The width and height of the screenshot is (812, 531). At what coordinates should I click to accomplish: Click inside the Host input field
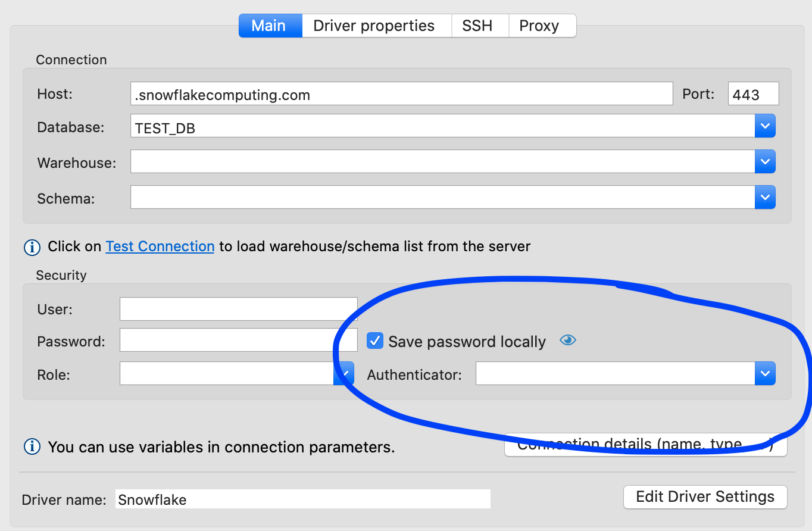(x=402, y=93)
